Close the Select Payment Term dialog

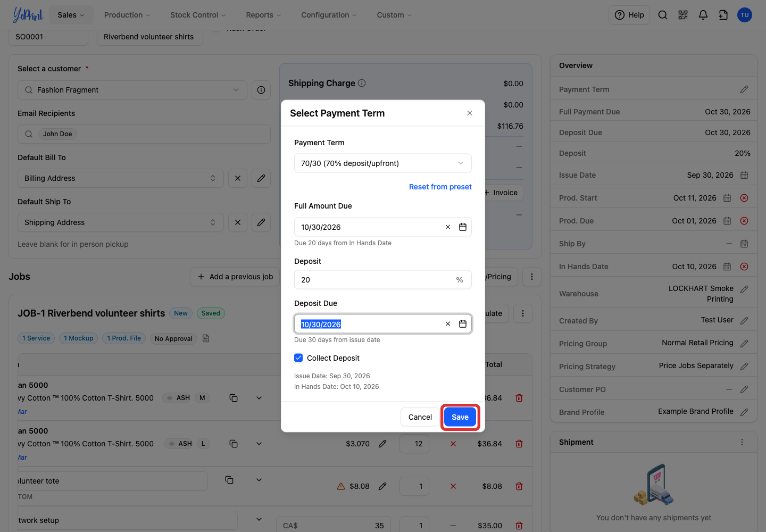tap(470, 113)
